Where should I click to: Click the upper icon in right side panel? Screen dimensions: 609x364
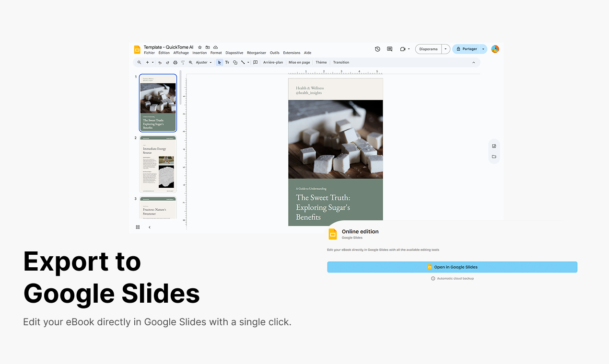point(494,146)
